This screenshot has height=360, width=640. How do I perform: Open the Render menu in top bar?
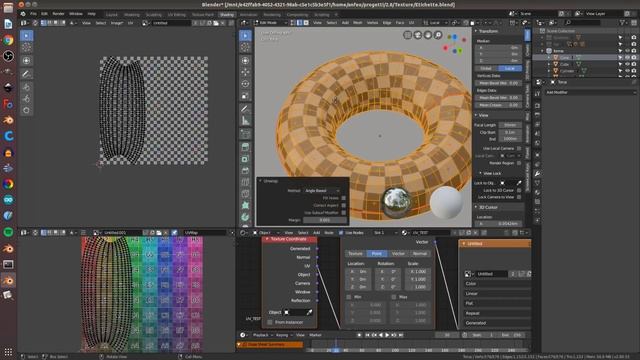58,13
